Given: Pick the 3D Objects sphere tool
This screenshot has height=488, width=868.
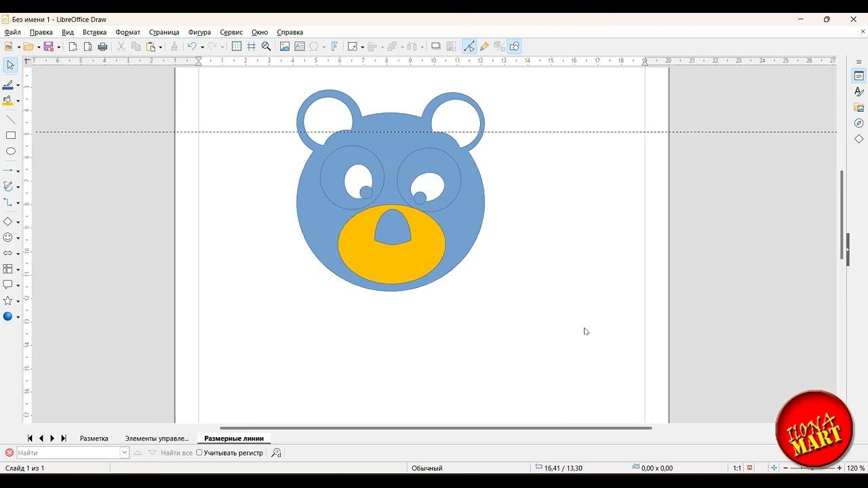Looking at the screenshot, I should 8,317.
